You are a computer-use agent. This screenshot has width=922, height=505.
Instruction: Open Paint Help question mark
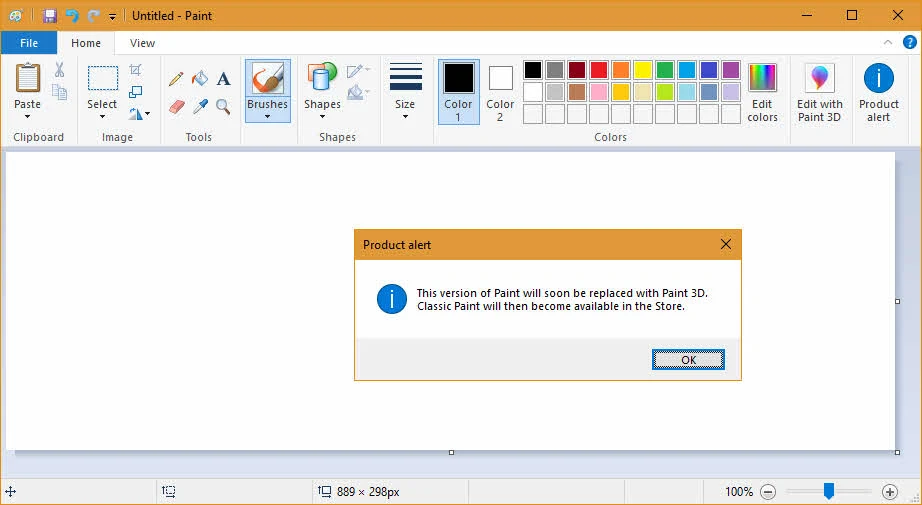[x=910, y=42]
